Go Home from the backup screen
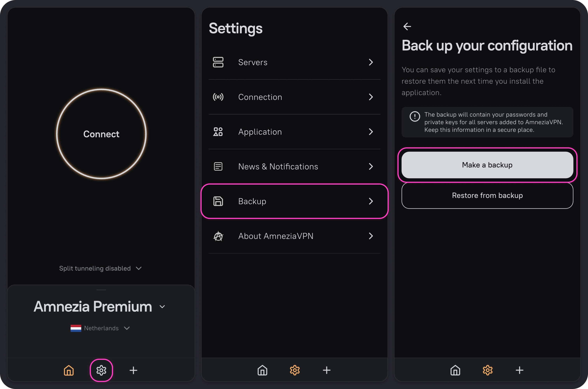The width and height of the screenshot is (588, 389). (x=455, y=370)
